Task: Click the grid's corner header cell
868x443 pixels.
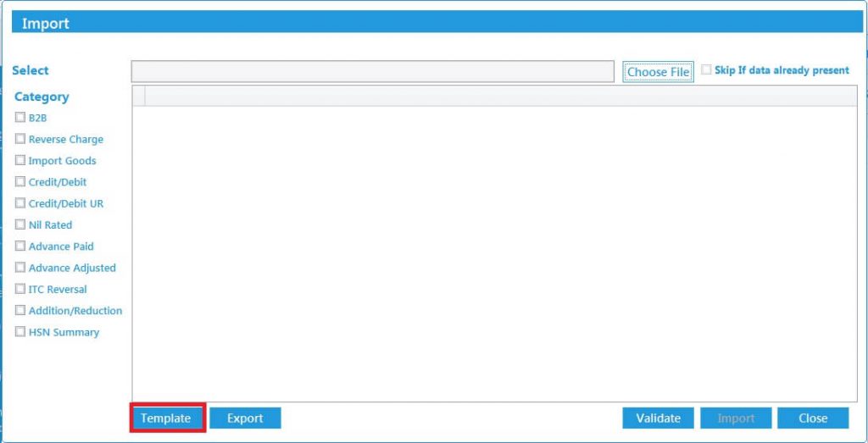Action: [139, 96]
